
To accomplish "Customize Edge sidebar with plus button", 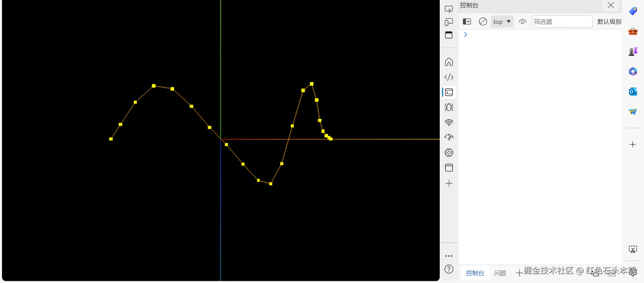I will (633, 144).
